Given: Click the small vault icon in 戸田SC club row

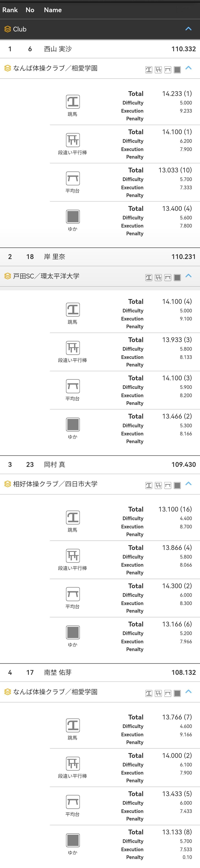Looking at the screenshot, I should click(x=149, y=278).
